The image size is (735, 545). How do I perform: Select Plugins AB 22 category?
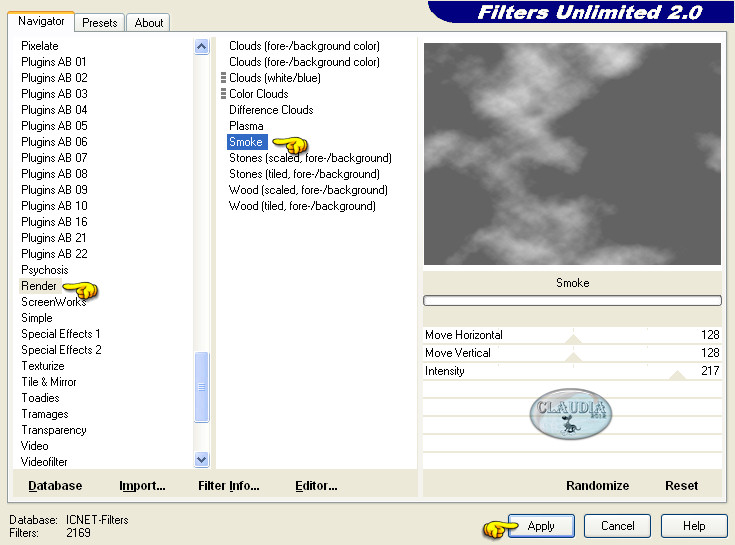tap(54, 254)
